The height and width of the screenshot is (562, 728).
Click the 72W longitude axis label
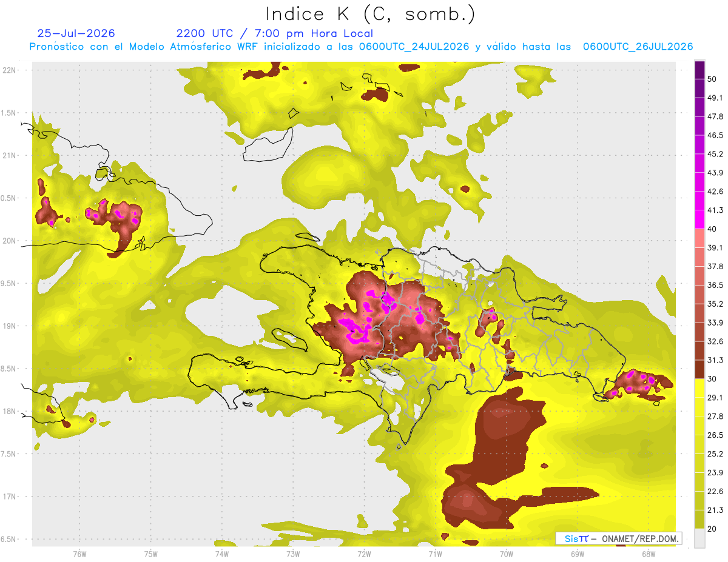point(364,554)
